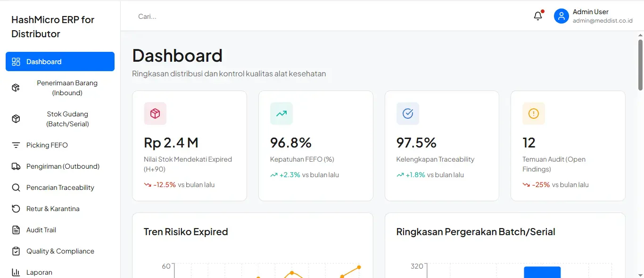Click the Picking FEFO filter icon
644x278 pixels.
click(x=16, y=145)
